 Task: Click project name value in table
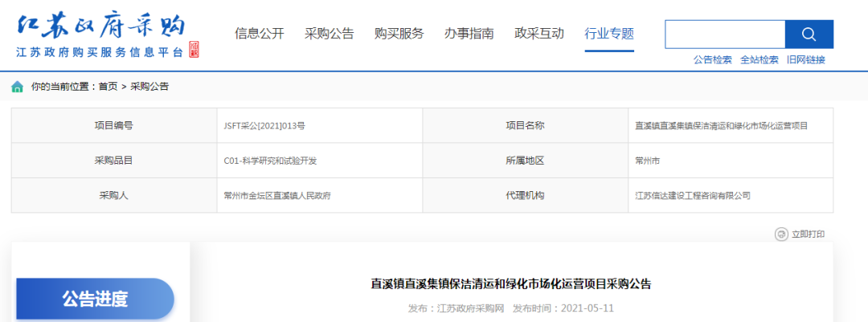pyautogui.click(x=721, y=126)
